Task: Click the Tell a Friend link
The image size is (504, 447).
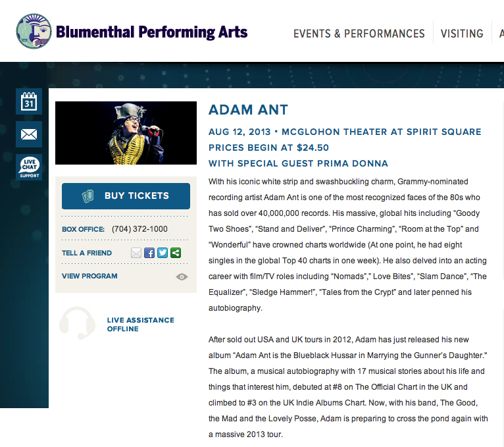Action: click(87, 253)
